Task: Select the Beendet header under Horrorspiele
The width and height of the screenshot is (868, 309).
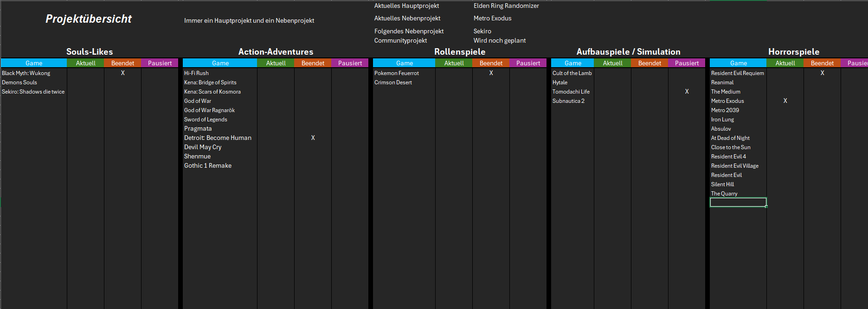Action: tap(822, 63)
